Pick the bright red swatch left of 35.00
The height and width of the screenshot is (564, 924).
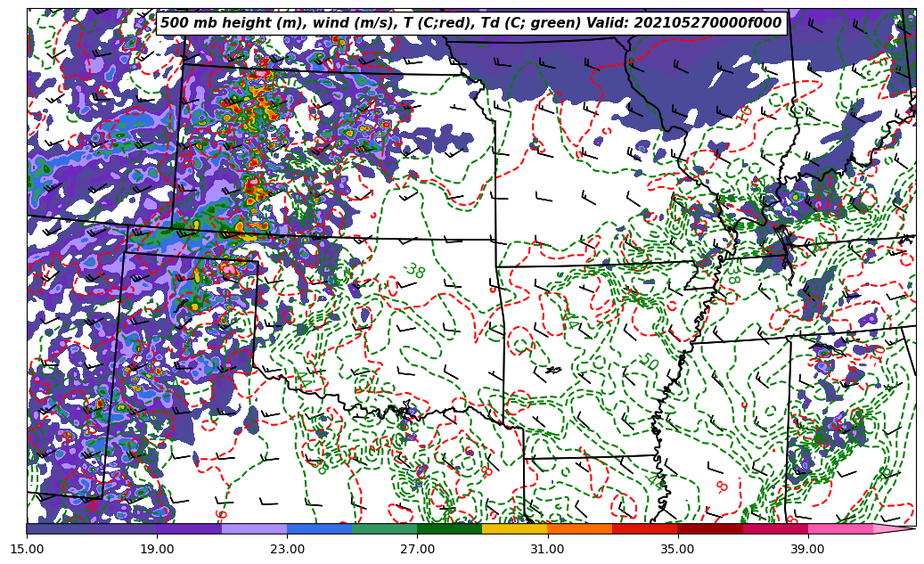[x=645, y=528]
